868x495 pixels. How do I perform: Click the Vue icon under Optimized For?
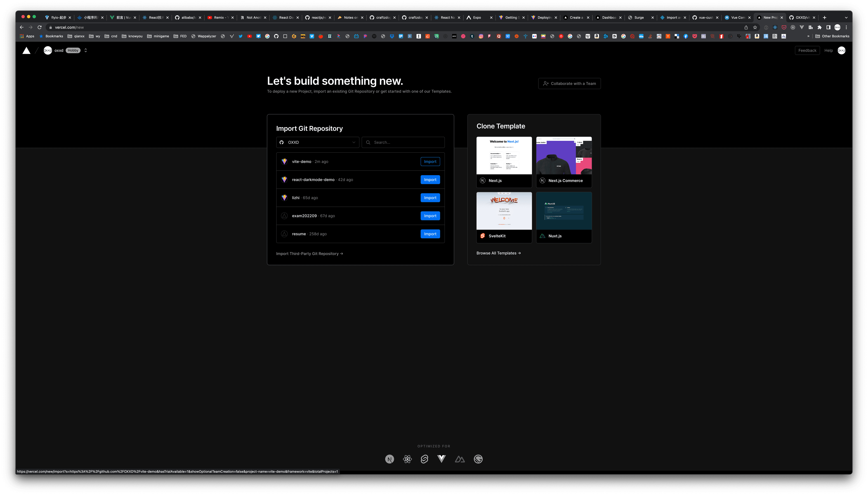(441, 459)
